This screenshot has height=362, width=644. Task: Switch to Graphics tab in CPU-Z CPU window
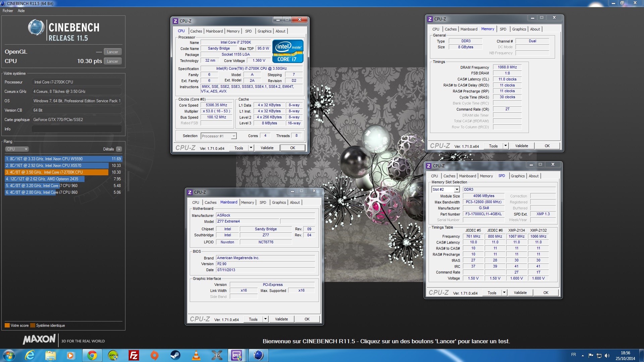265,31
